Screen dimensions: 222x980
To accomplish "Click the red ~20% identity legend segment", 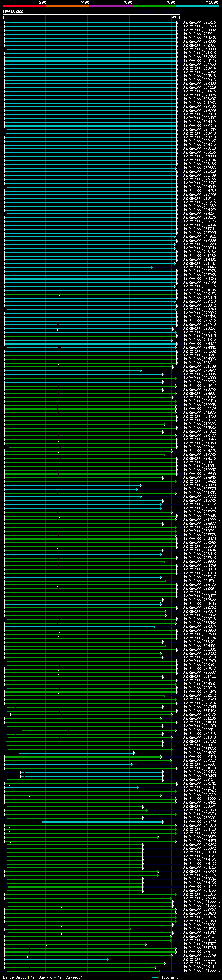I will [x=25, y=6].
